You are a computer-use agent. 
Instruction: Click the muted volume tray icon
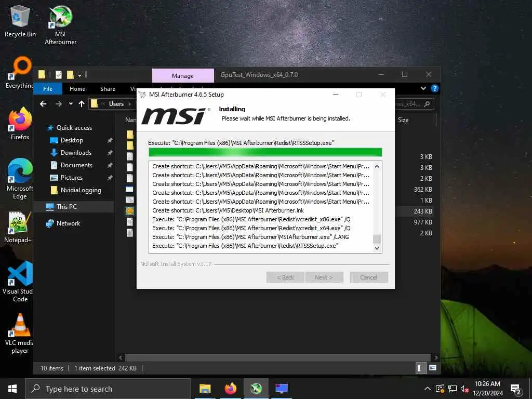pyautogui.click(x=464, y=389)
